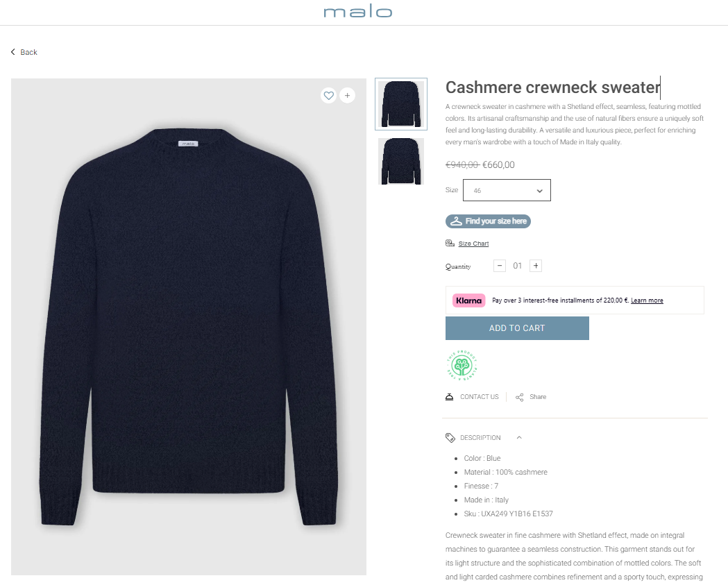Open Klarna Learn more link

point(647,300)
